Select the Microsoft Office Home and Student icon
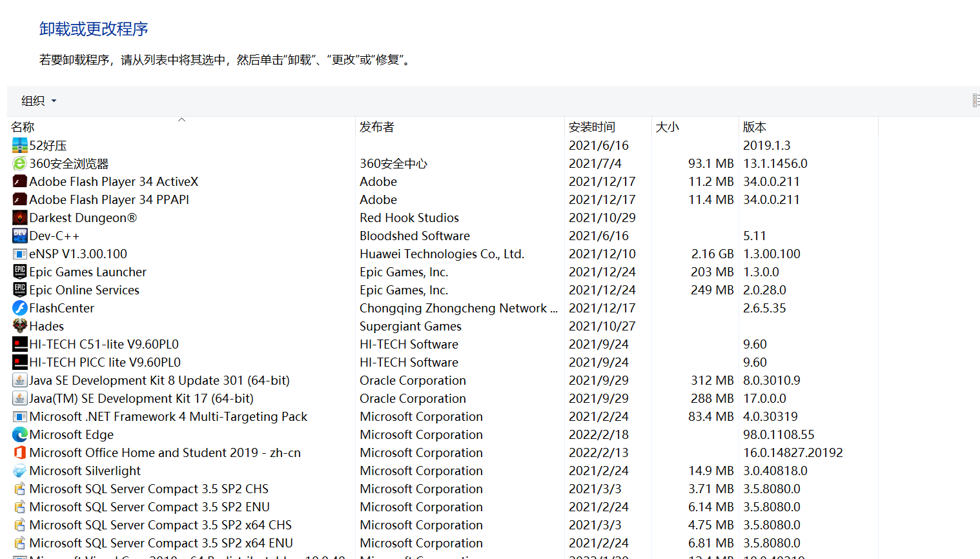 (20, 452)
